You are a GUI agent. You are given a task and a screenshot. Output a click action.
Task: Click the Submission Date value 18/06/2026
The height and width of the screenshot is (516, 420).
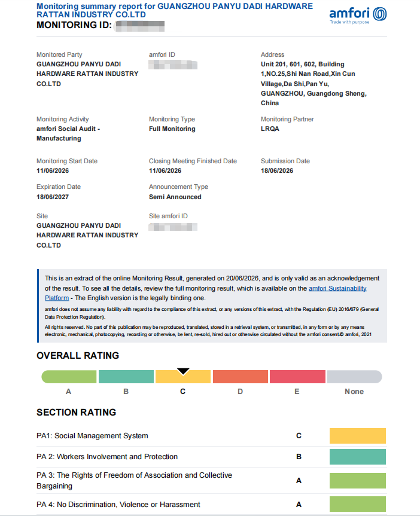click(x=276, y=170)
